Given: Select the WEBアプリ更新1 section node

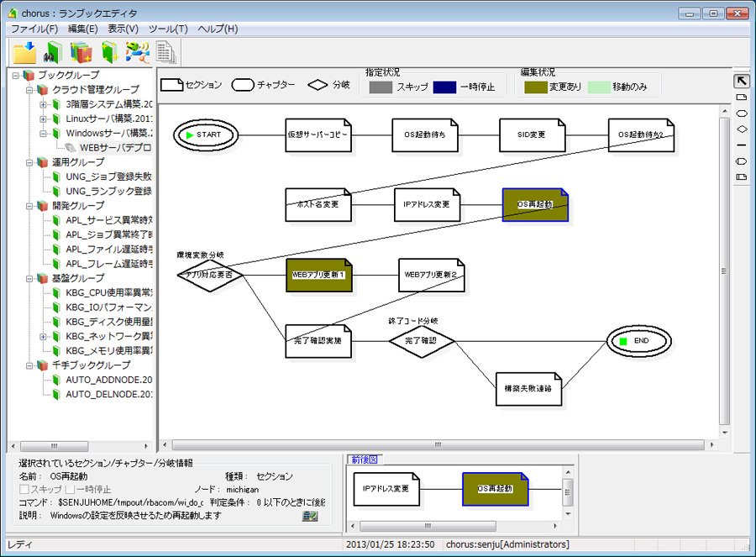Looking at the screenshot, I should (318, 275).
